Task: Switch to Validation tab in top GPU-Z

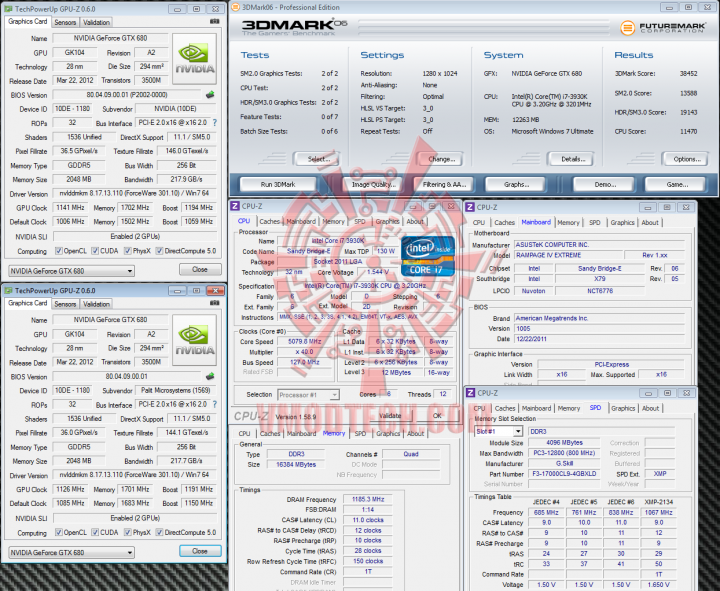Action: [96, 22]
